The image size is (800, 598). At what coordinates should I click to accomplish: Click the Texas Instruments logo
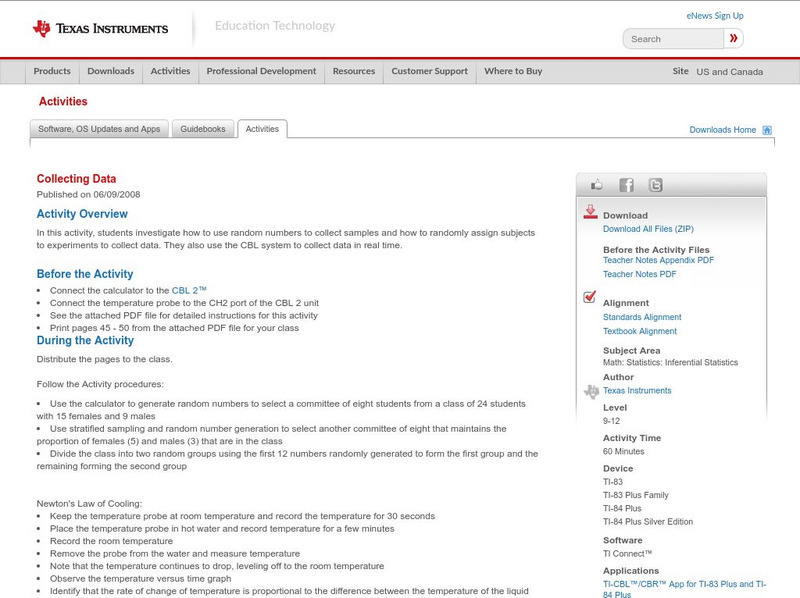tap(100, 29)
